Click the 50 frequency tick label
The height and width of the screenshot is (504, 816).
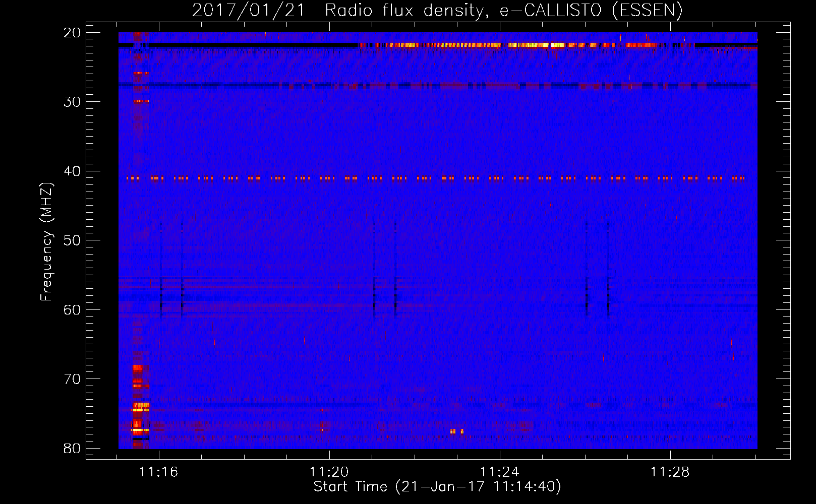click(73, 240)
